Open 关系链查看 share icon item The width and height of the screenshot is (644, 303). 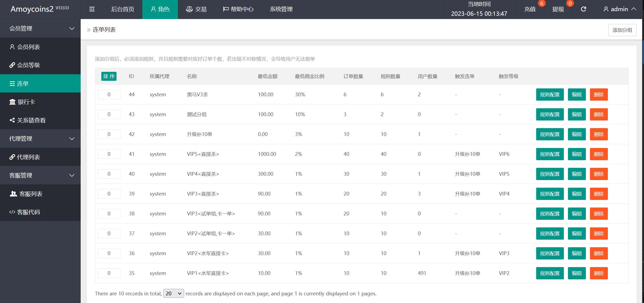tap(31, 120)
